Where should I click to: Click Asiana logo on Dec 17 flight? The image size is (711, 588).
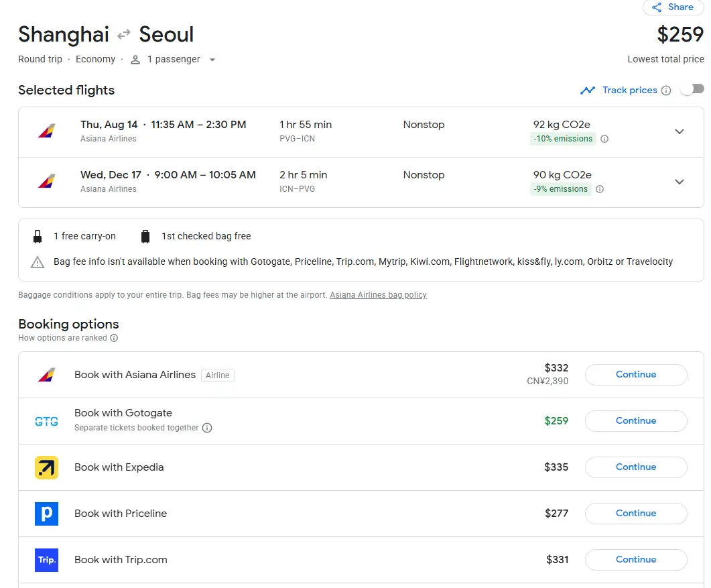click(x=46, y=182)
